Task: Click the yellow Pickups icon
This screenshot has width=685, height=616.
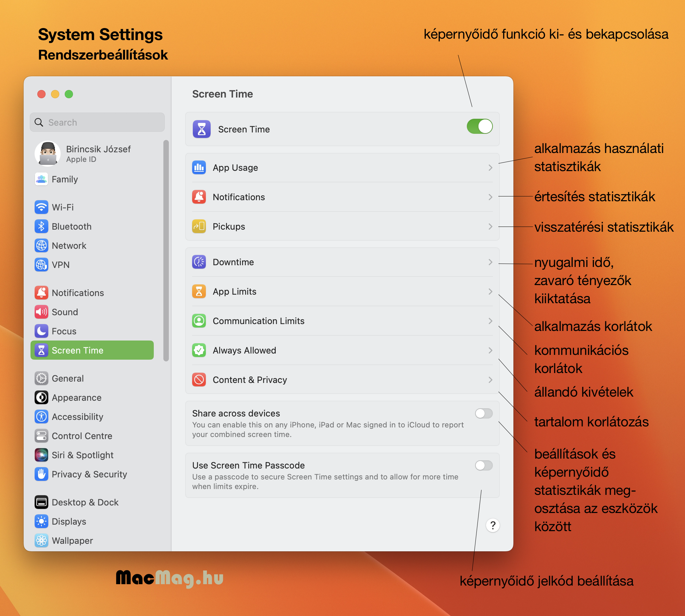Action: click(199, 227)
